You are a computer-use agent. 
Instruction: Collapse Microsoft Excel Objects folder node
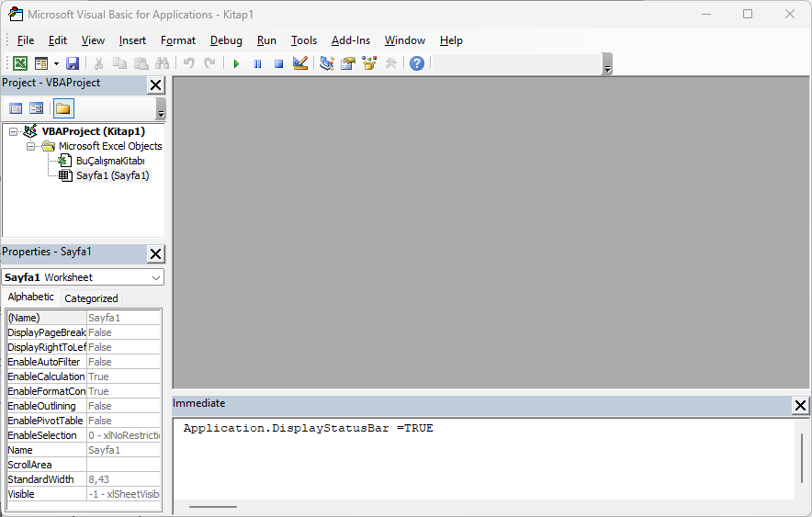point(30,146)
